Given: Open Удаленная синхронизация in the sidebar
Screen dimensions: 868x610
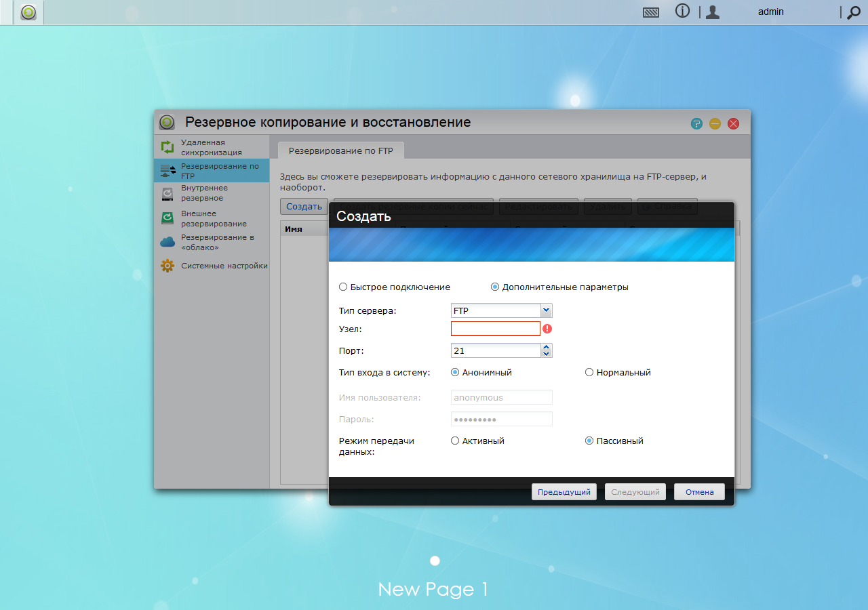Looking at the screenshot, I should pos(212,147).
